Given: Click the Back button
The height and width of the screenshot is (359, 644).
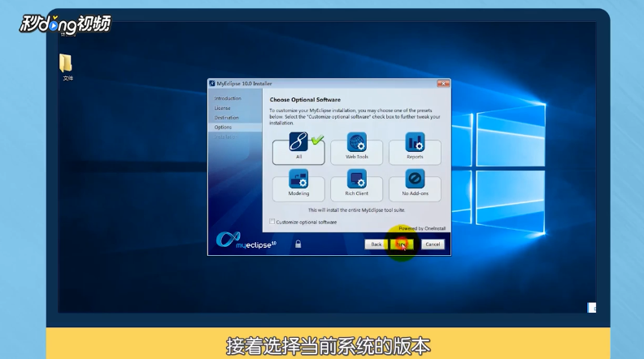Looking at the screenshot, I should pyautogui.click(x=376, y=244).
